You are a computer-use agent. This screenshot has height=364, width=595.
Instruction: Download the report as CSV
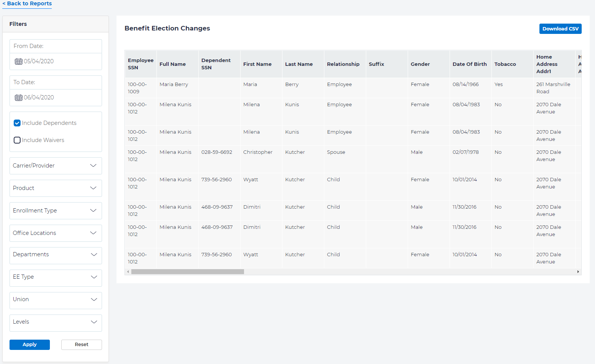pyautogui.click(x=560, y=29)
